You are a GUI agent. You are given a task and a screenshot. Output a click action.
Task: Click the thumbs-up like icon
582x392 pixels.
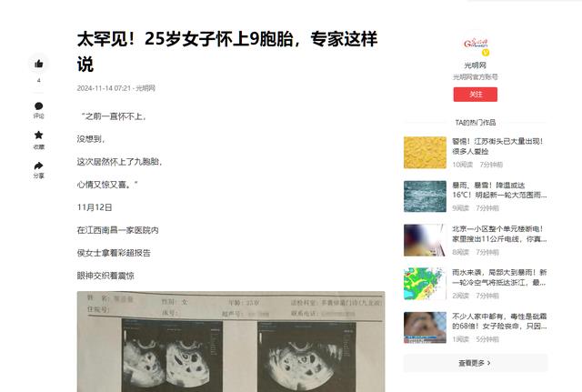tap(38, 64)
